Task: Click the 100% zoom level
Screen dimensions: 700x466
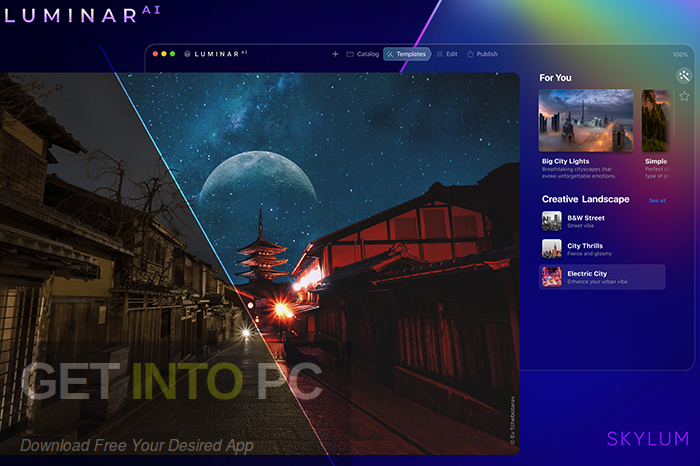Action: [x=680, y=54]
